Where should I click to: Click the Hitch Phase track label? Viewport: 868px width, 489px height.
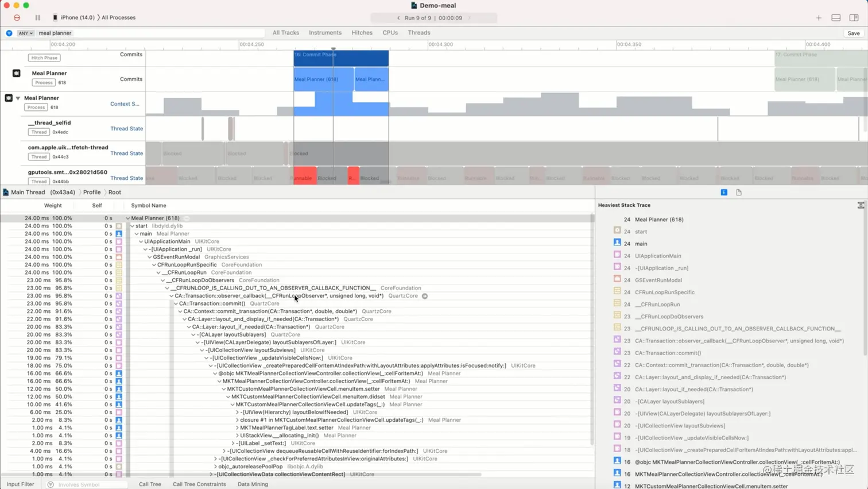pyautogui.click(x=44, y=57)
